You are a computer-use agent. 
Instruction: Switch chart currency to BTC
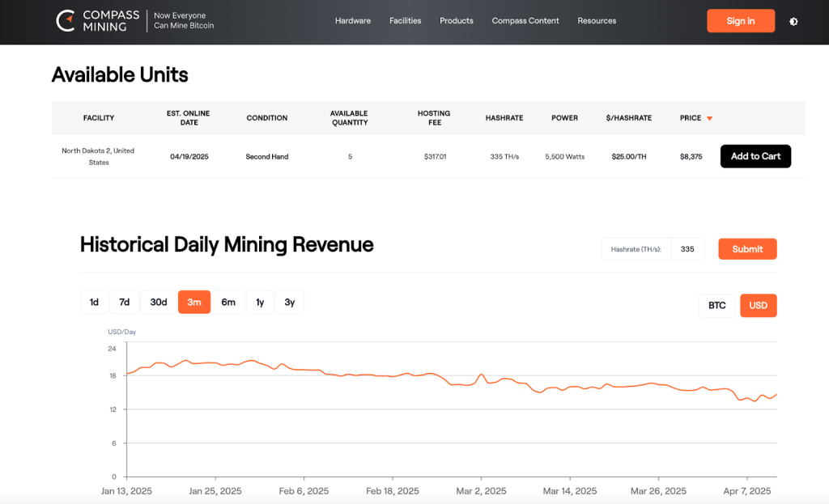(717, 306)
